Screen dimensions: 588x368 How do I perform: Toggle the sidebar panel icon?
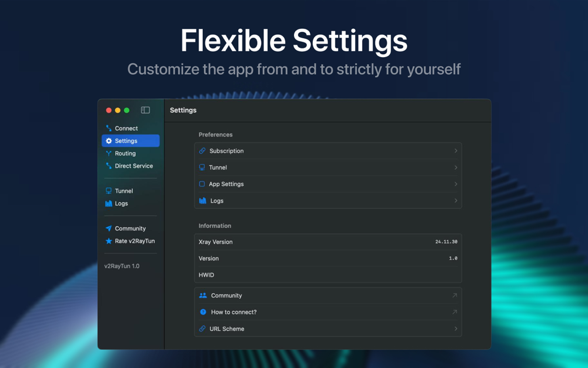[x=145, y=110]
